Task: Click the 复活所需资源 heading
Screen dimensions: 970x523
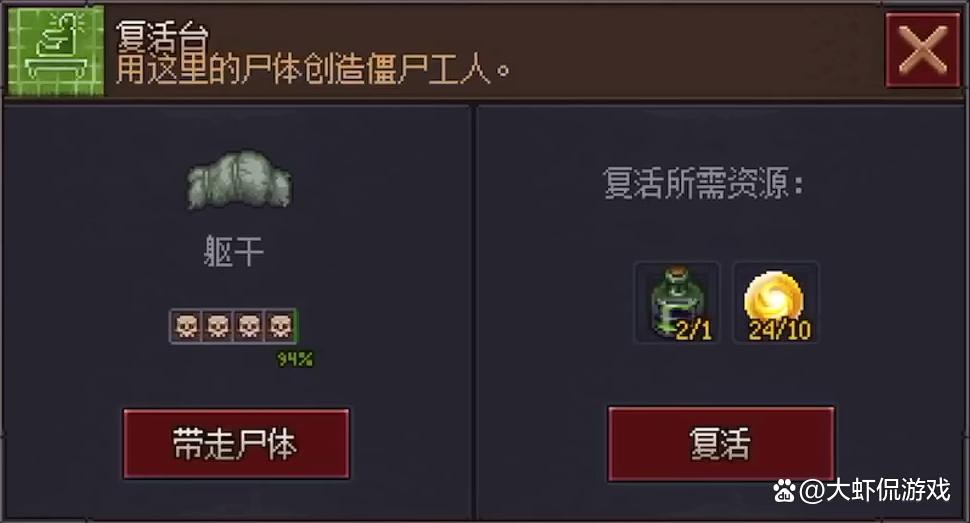Action: pyautogui.click(x=703, y=183)
